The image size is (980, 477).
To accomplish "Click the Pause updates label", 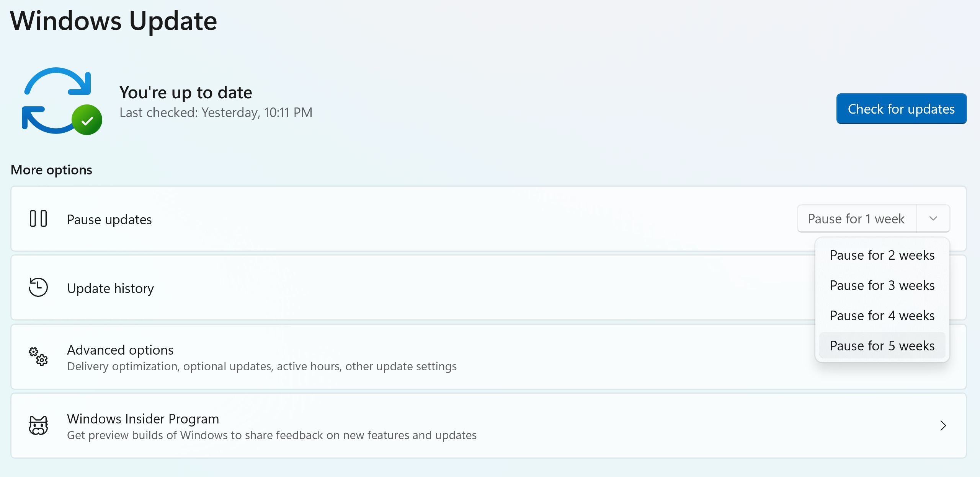I will point(109,220).
